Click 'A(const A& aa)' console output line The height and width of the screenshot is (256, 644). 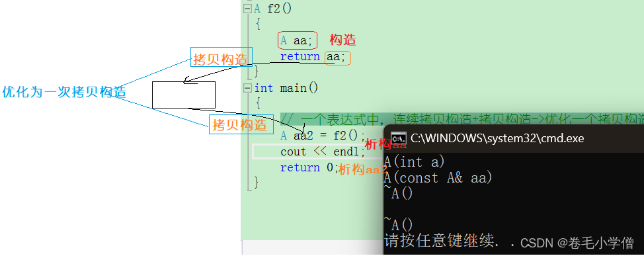[x=438, y=177]
